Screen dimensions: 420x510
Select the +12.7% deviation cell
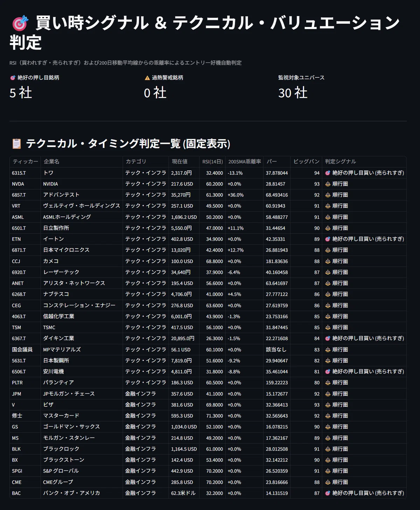tap(244, 250)
